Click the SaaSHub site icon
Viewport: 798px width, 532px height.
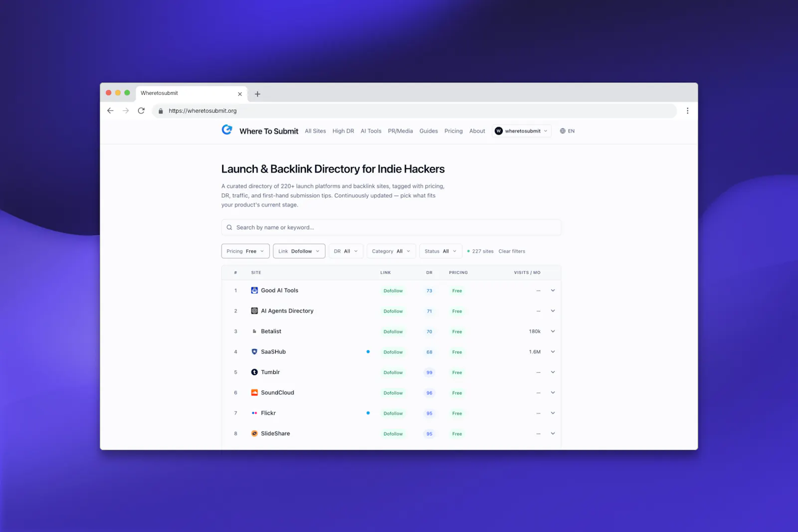click(254, 352)
